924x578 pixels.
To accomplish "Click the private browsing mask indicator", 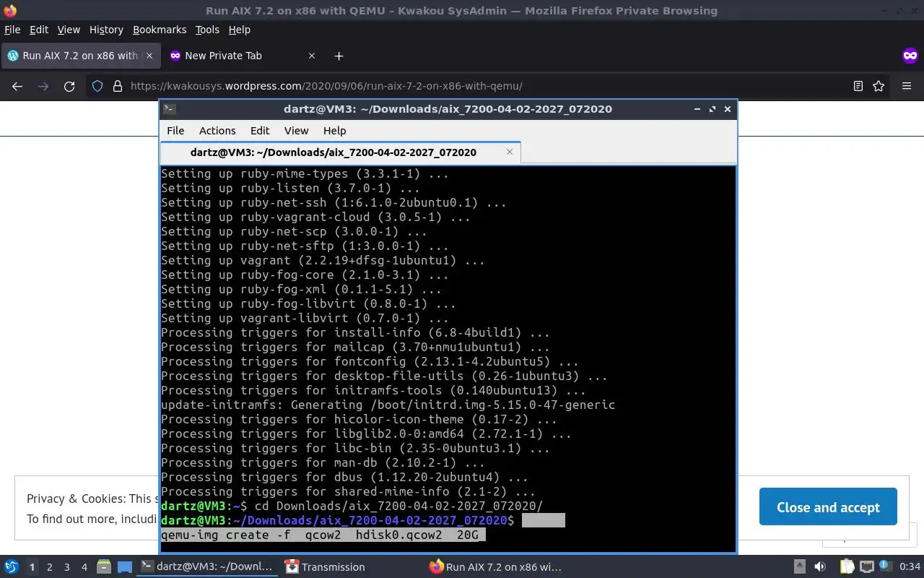I will [x=910, y=56].
